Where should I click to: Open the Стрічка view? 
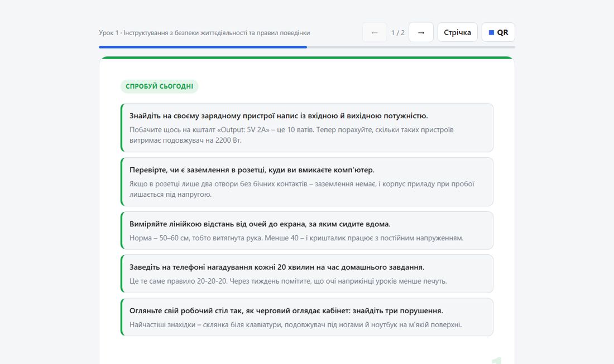click(457, 32)
